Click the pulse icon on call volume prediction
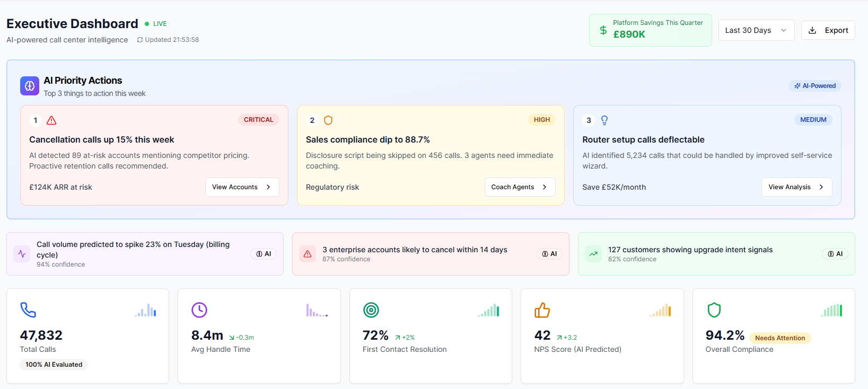Image resolution: width=868 pixels, height=389 pixels. [x=22, y=254]
